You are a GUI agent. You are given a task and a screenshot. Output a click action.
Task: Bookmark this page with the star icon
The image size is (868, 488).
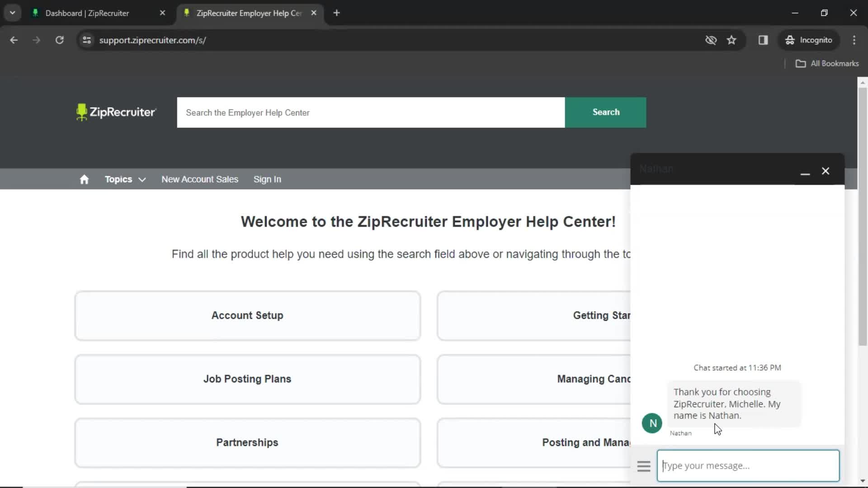731,40
